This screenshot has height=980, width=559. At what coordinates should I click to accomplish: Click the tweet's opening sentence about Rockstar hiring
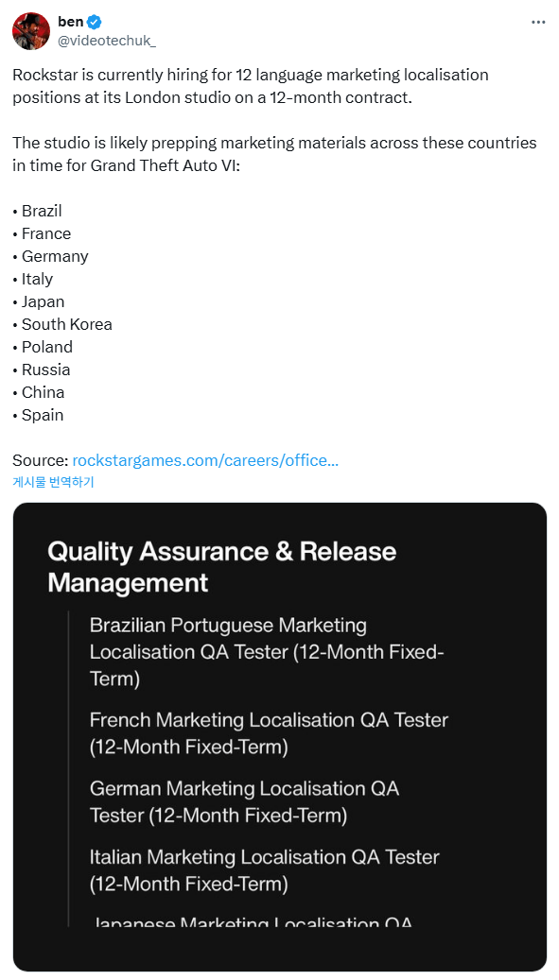coord(250,86)
